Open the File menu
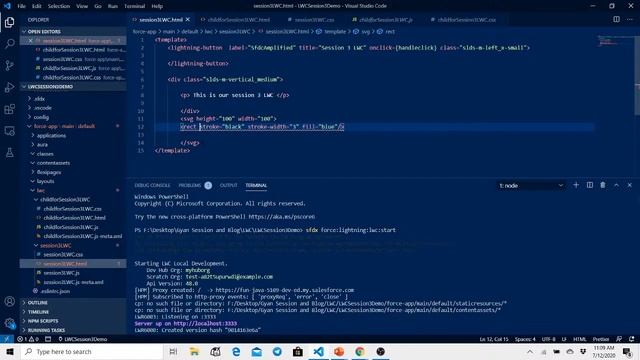 21,6
